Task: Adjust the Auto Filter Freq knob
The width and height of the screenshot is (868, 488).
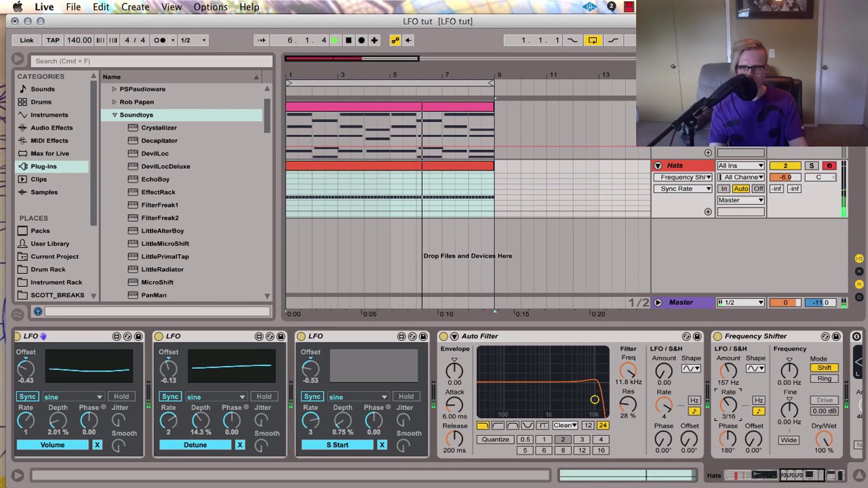Action: 628,370
